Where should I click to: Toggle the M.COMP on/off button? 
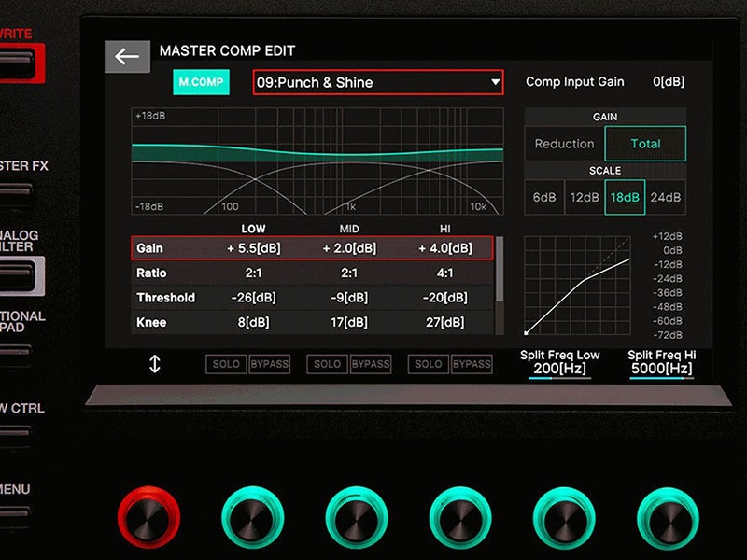pyautogui.click(x=201, y=82)
